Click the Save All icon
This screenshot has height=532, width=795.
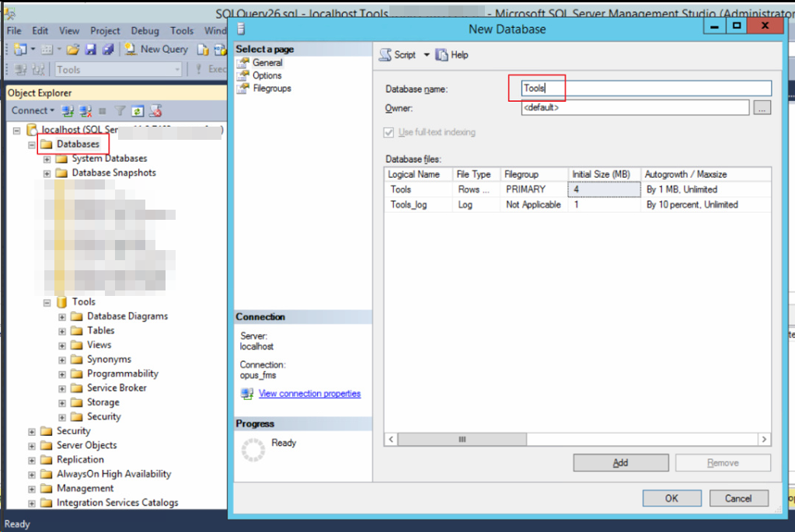tap(107, 49)
